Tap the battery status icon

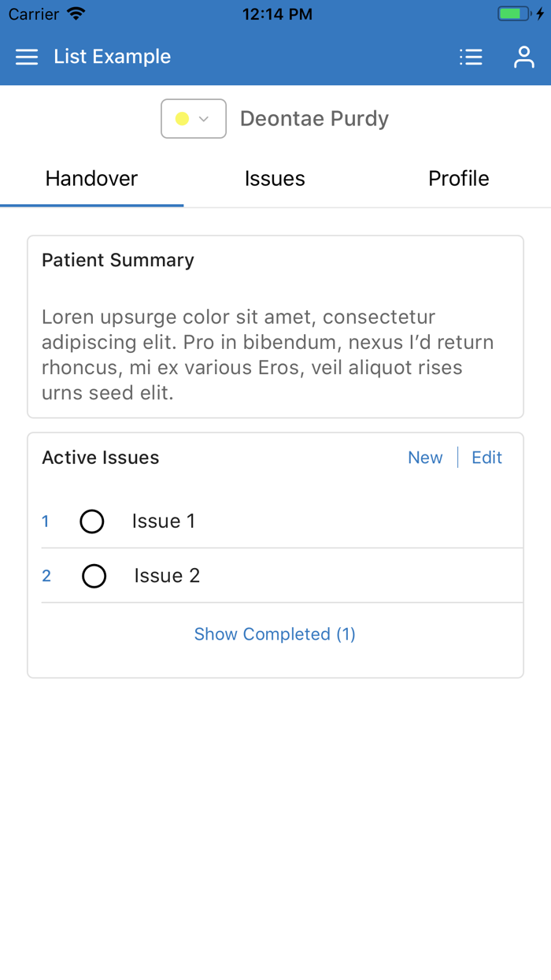click(x=515, y=14)
